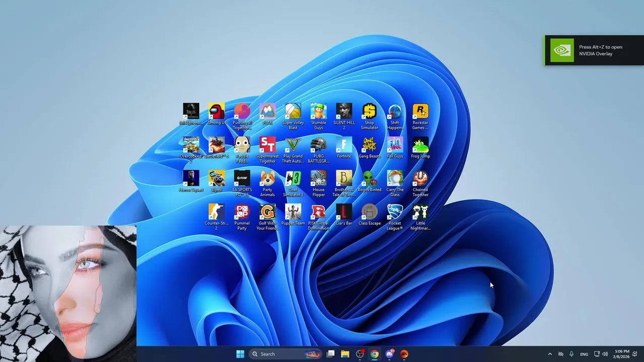644x362 pixels.
Task: Select the Carry The Glass shortcut
Action: (x=395, y=184)
